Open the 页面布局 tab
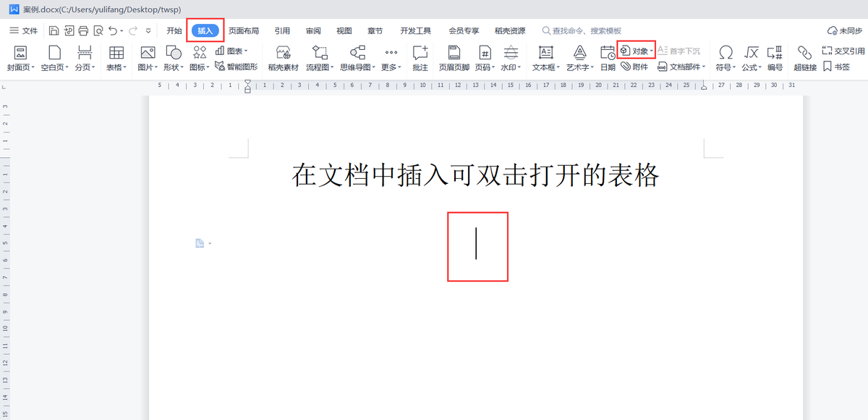 (244, 30)
